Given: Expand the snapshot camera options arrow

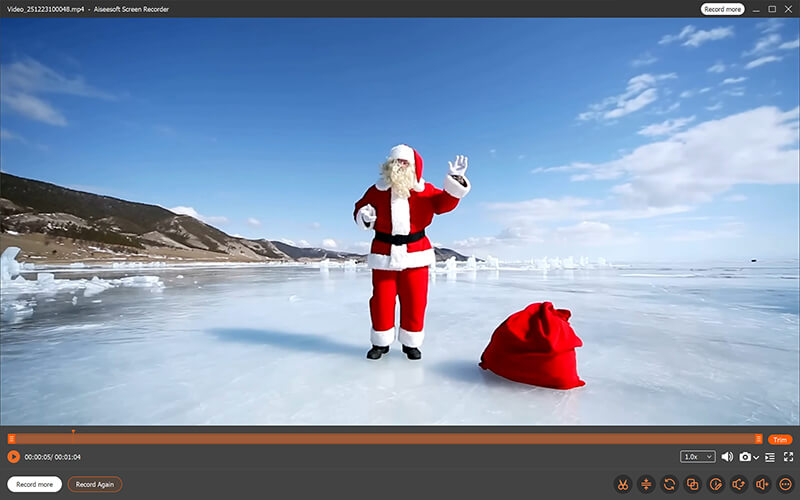Looking at the screenshot, I should point(756,458).
